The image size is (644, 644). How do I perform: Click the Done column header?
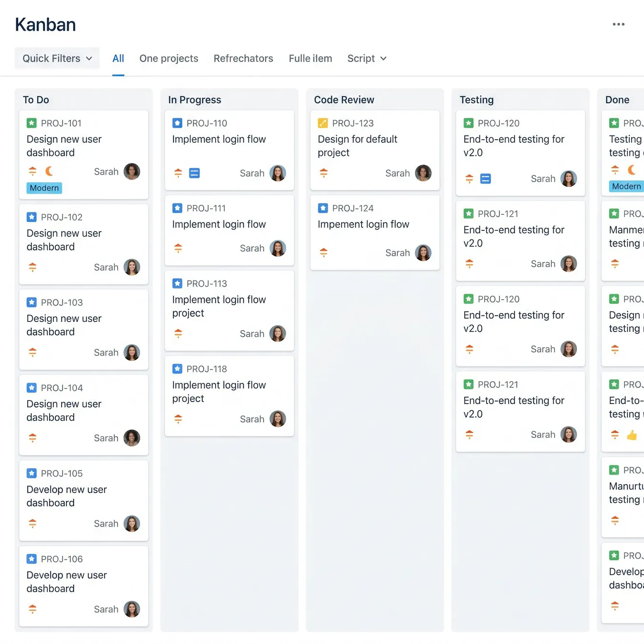617,100
